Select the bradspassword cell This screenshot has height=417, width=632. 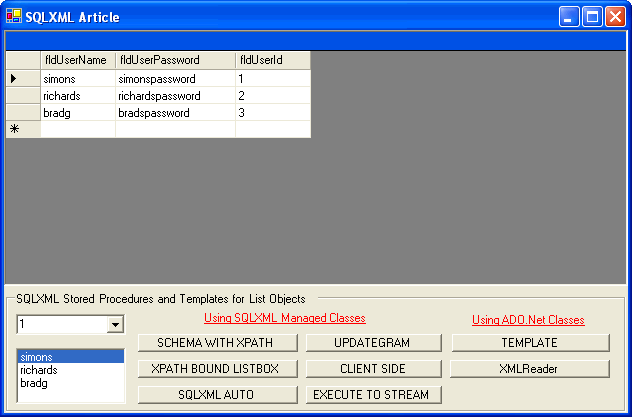(x=175, y=112)
